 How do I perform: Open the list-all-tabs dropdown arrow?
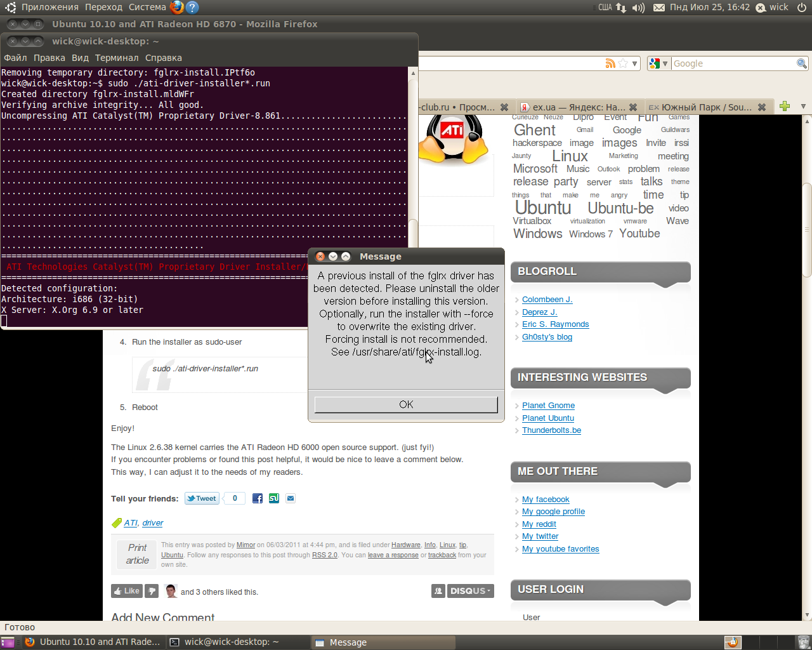point(803,106)
